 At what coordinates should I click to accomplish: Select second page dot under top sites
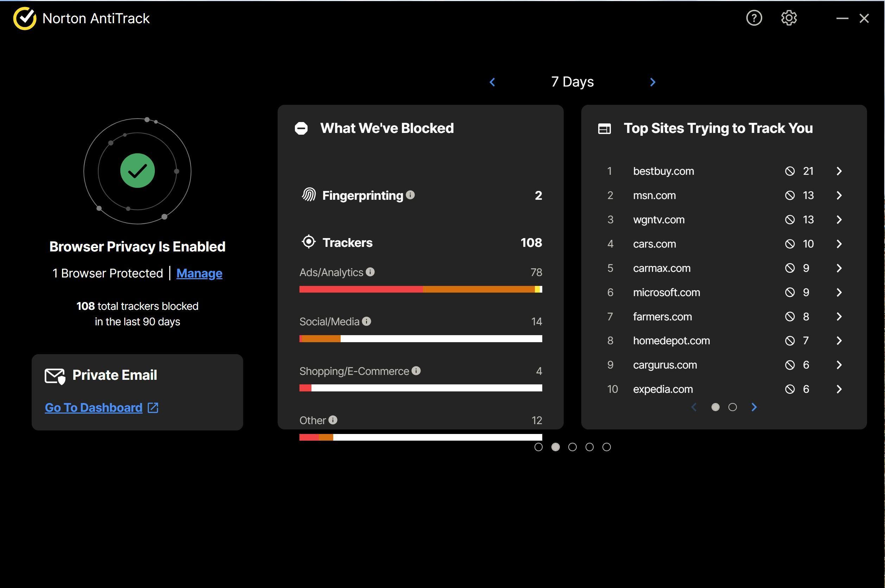[x=732, y=407]
